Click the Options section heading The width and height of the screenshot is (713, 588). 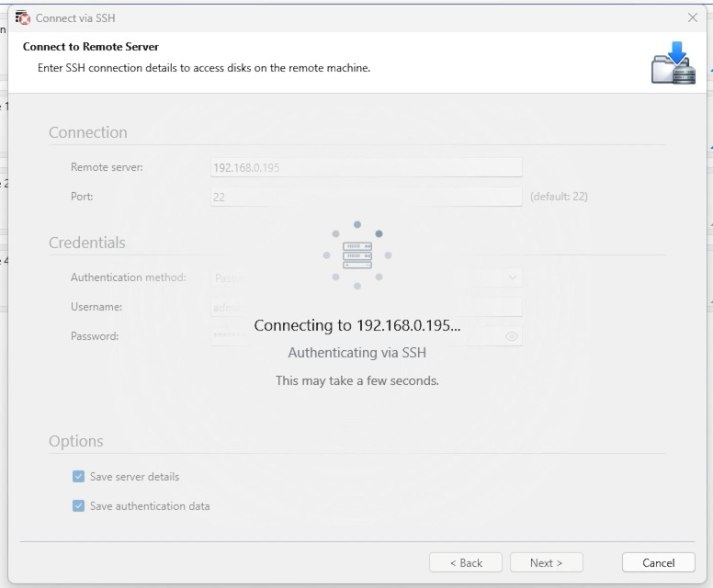tap(76, 441)
